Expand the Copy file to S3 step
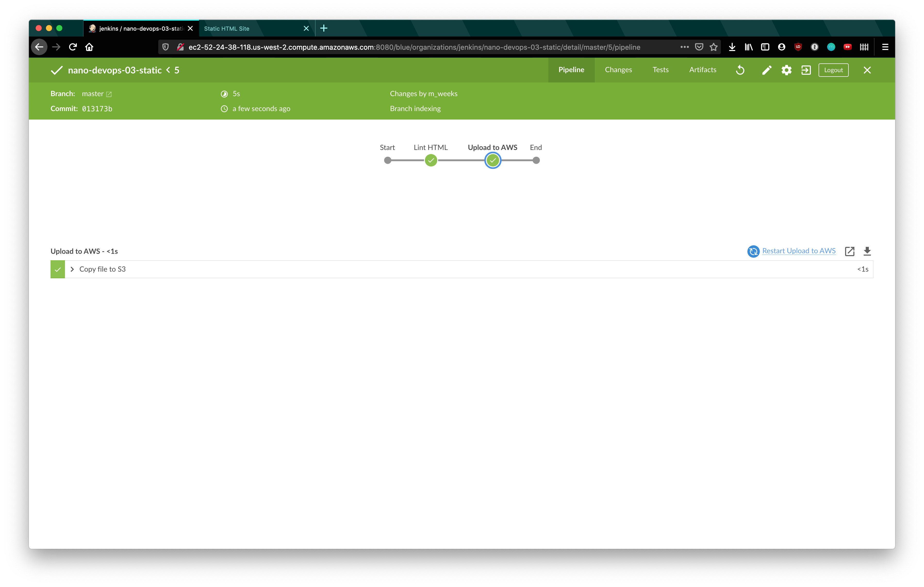Image resolution: width=924 pixels, height=587 pixels. click(x=72, y=269)
